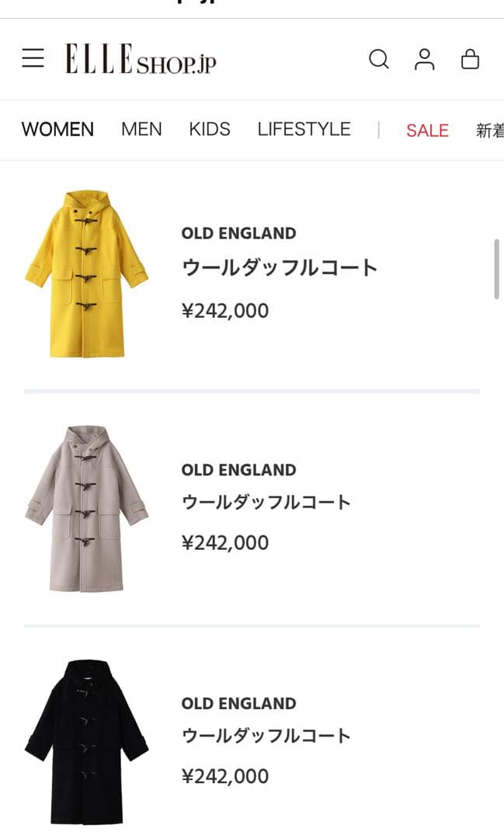Open the user account icon
Screen dimensions: 504x839
(x=425, y=58)
